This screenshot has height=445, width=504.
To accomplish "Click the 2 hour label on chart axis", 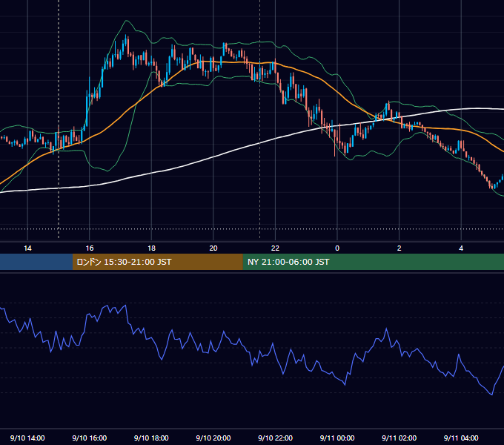I will point(399,248).
